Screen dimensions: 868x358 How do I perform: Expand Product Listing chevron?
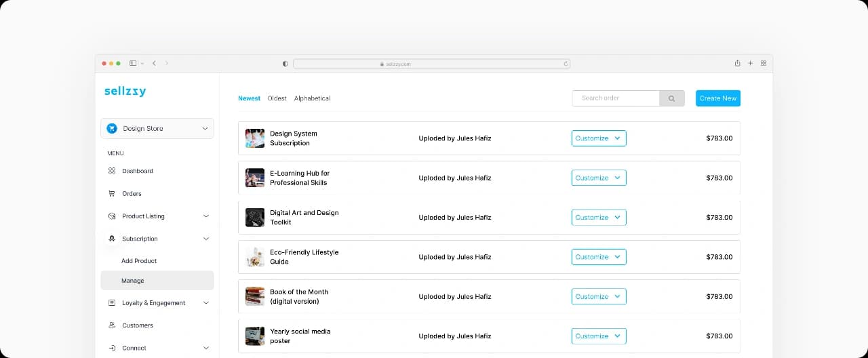pos(206,216)
